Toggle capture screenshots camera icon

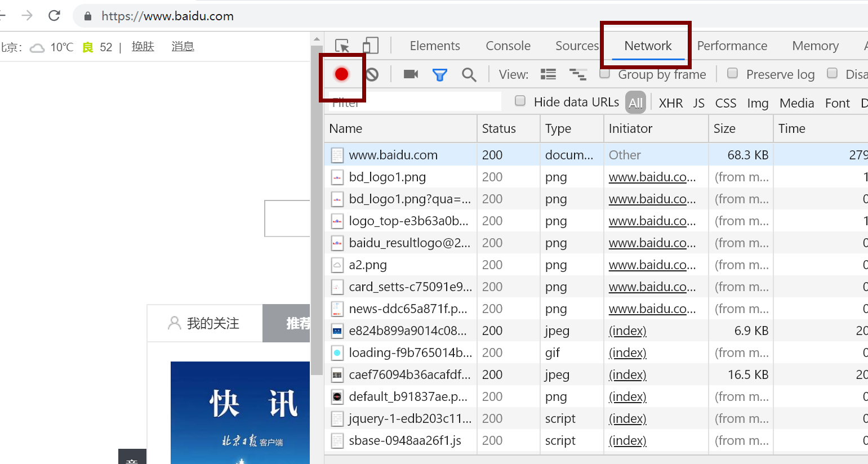[x=411, y=74]
